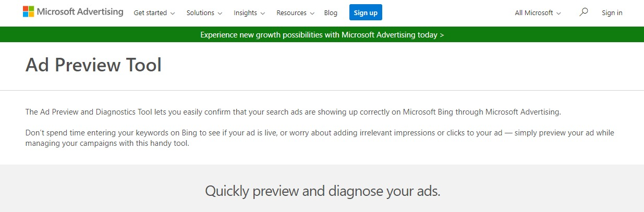Click Sign in at top right
The height and width of the screenshot is (212, 644).
(x=612, y=13)
